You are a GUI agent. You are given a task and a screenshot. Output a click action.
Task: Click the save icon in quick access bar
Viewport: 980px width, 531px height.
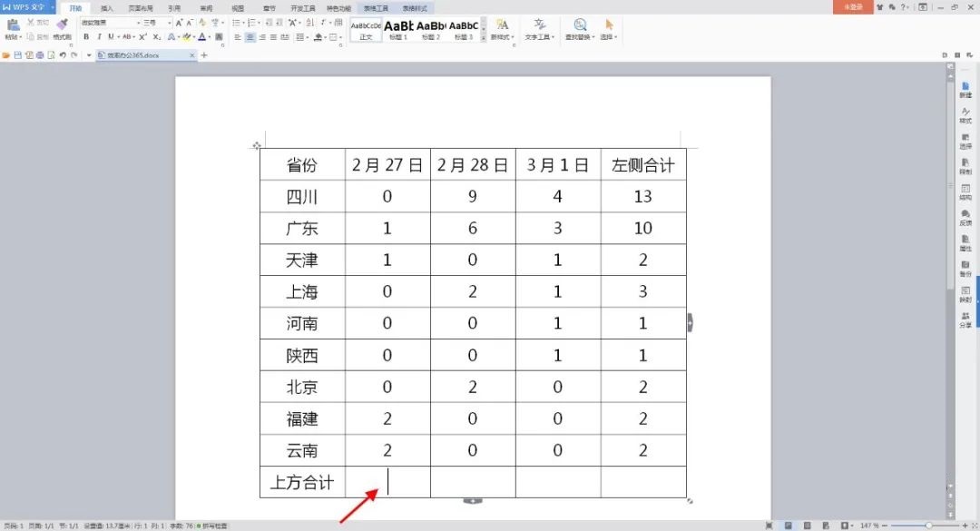tap(18, 55)
